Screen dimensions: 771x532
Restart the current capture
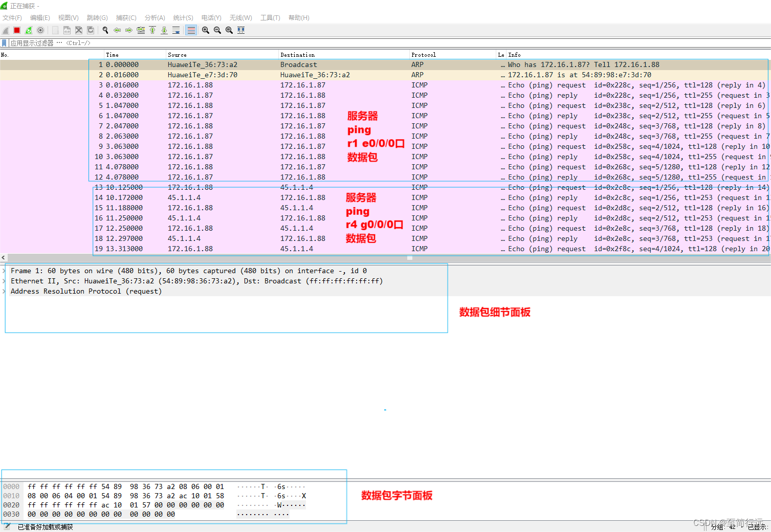29,30
